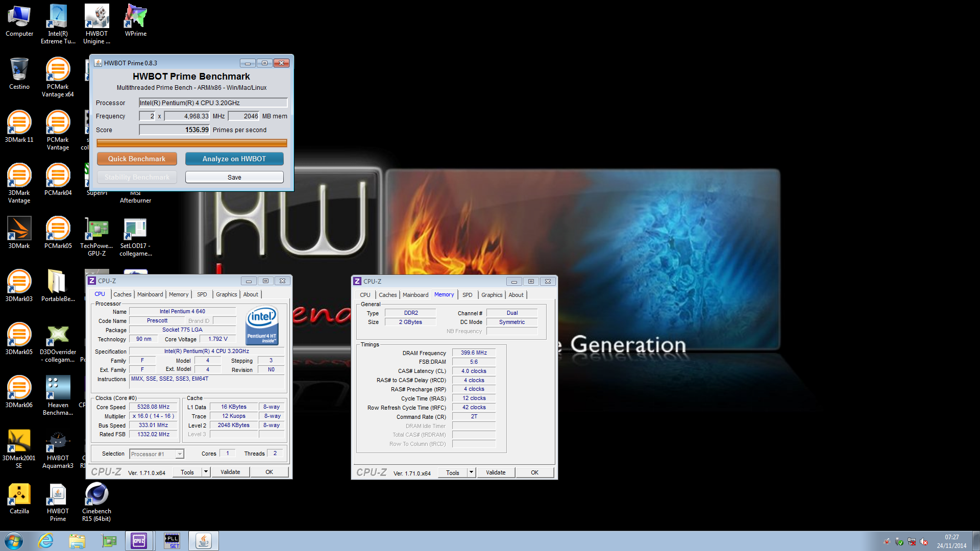Launch Catzilla desktop icon
This screenshot has width=980, height=551.
[19, 499]
